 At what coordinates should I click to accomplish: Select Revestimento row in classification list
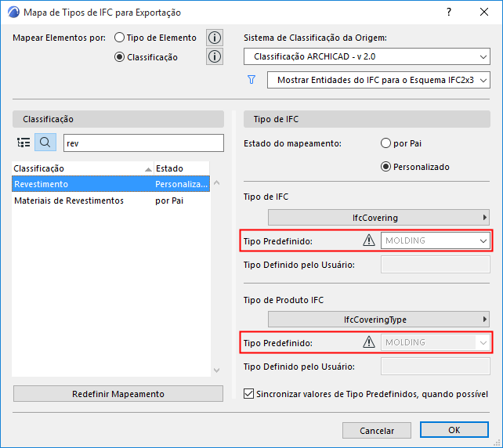click(78, 184)
